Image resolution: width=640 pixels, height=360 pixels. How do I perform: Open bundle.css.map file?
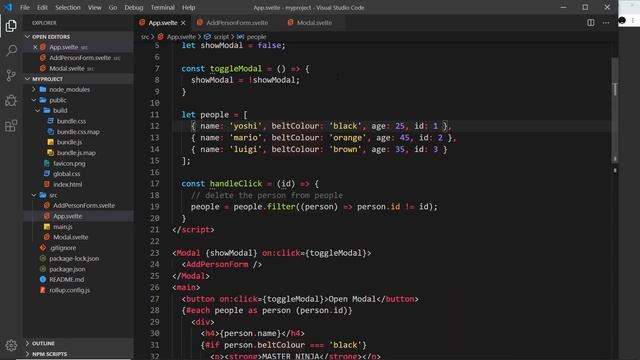(x=78, y=132)
